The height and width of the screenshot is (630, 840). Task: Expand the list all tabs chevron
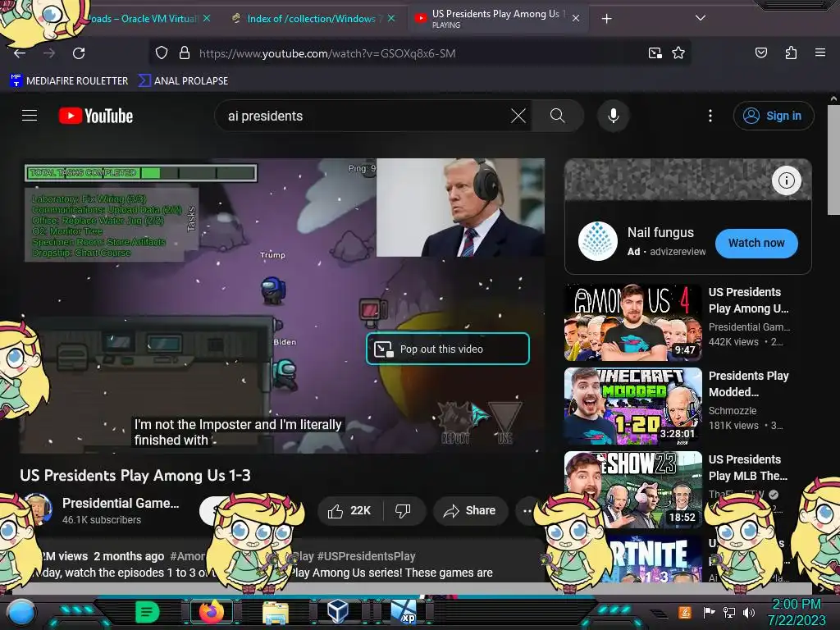[700, 18]
